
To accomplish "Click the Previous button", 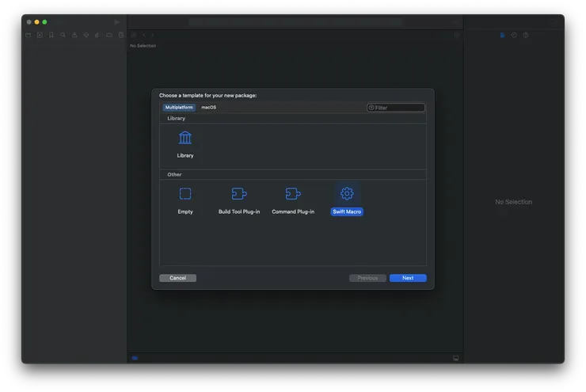I will pyautogui.click(x=367, y=278).
